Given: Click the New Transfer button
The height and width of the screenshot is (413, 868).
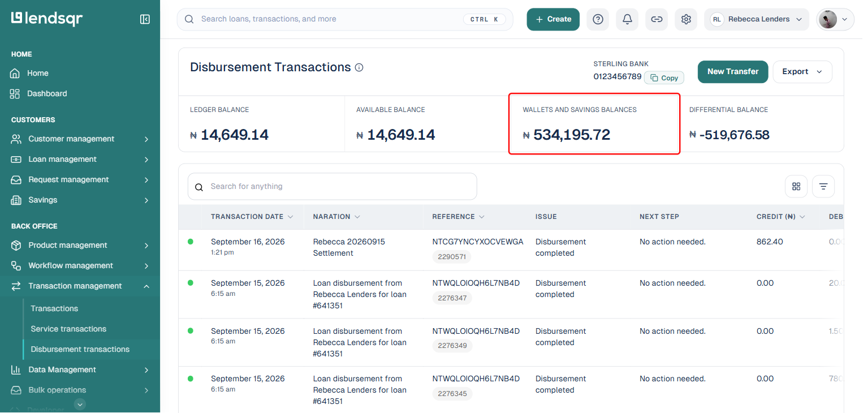Looking at the screenshot, I should pos(733,72).
